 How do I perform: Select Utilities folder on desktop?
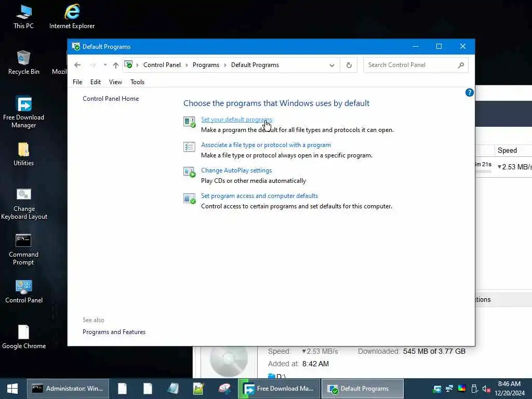coord(23,154)
